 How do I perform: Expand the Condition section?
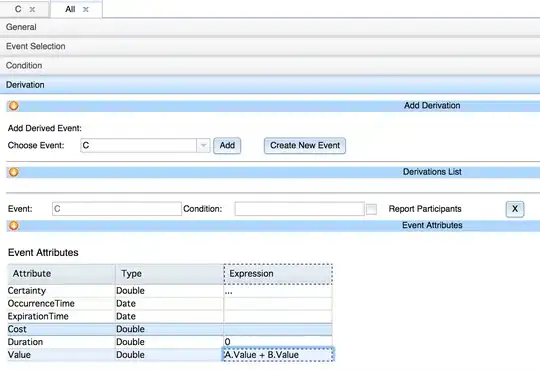pyautogui.click(x=270, y=65)
